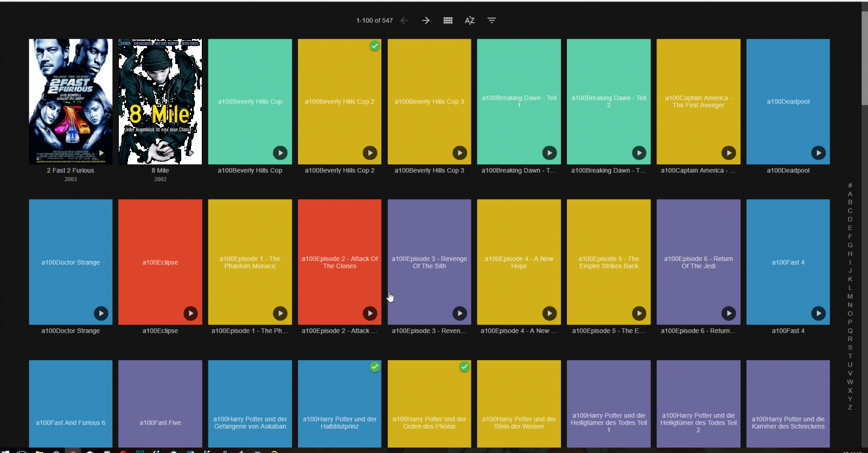
Task: Toggle played checkmark on a100Beverly Hills Cop 2
Action: point(374,46)
